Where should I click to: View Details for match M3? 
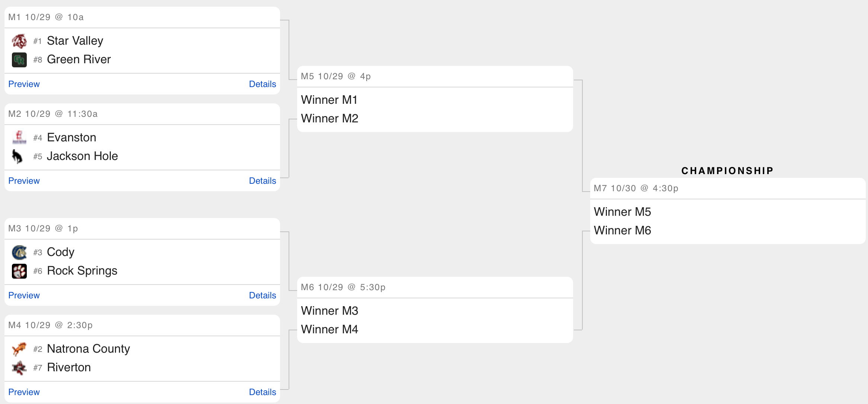coord(262,295)
